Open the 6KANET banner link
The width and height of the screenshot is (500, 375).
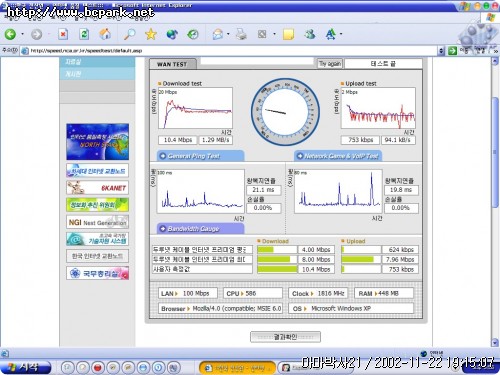(97, 188)
